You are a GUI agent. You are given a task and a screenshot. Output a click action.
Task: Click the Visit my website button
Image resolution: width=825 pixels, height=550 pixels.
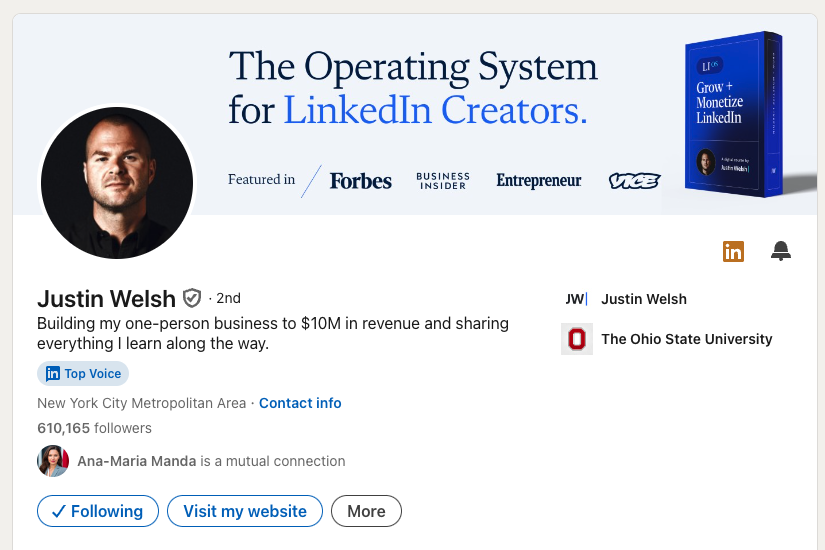point(245,511)
